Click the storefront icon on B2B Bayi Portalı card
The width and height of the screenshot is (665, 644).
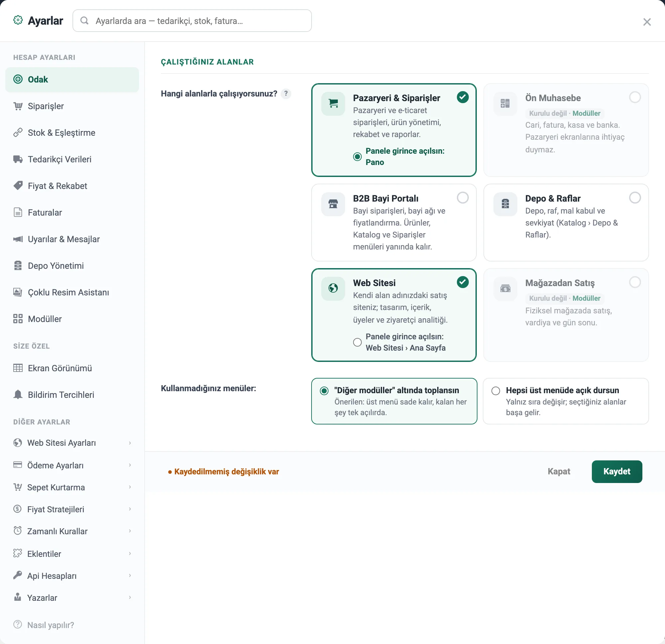click(333, 204)
